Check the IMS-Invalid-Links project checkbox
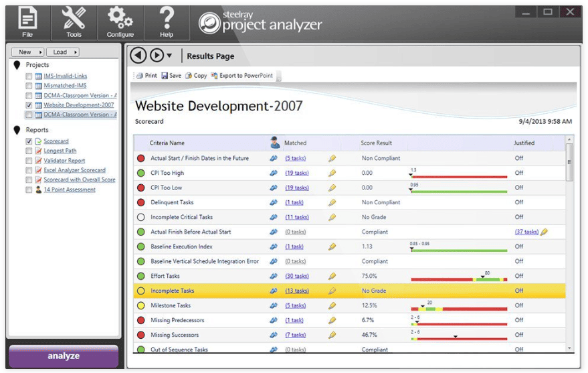Screen dimensions: 588x373 [x=29, y=76]
